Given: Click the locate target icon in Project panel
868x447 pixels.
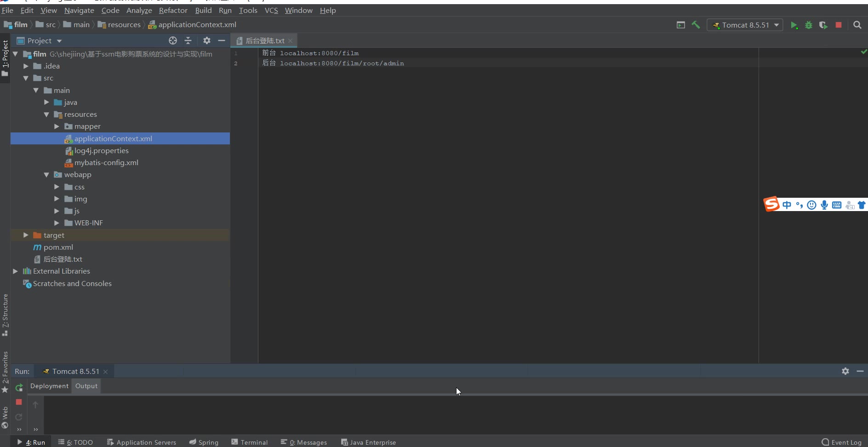Looking at the screenshot, I should pyautogui.click(x=173, y=40).
